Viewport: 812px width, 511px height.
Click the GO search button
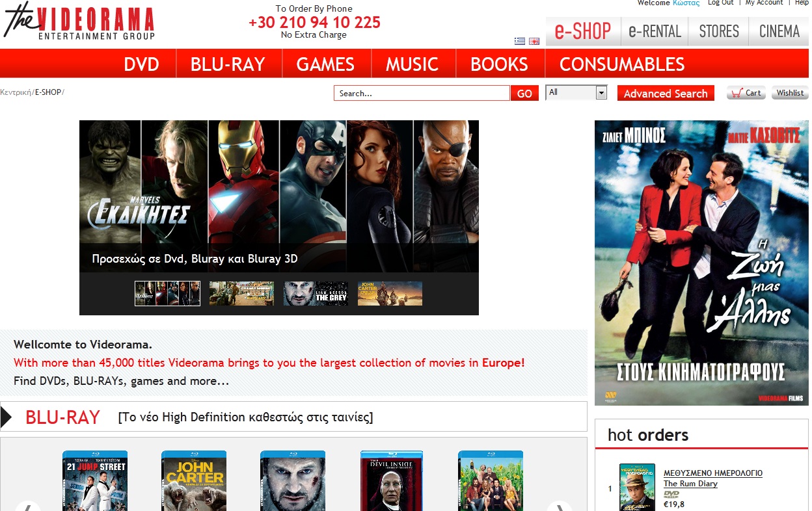(524, 93)
